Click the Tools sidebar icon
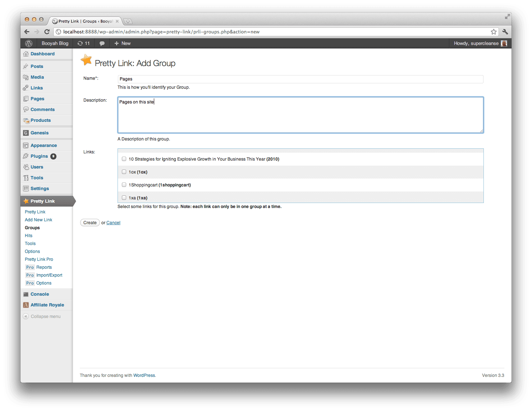 click(x=26, y=178)
